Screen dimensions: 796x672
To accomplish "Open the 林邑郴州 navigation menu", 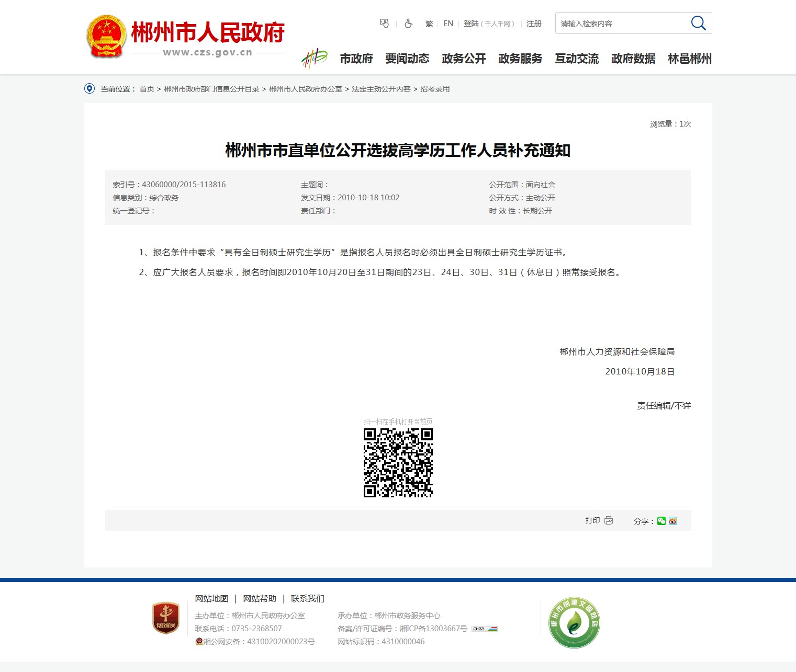I will (x=690, y=59).
